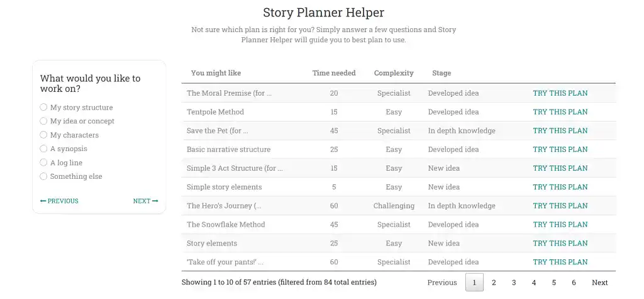Advance with the Next arrow link
The width and height of the screenshot is (644, 299).
click(145, 201)
